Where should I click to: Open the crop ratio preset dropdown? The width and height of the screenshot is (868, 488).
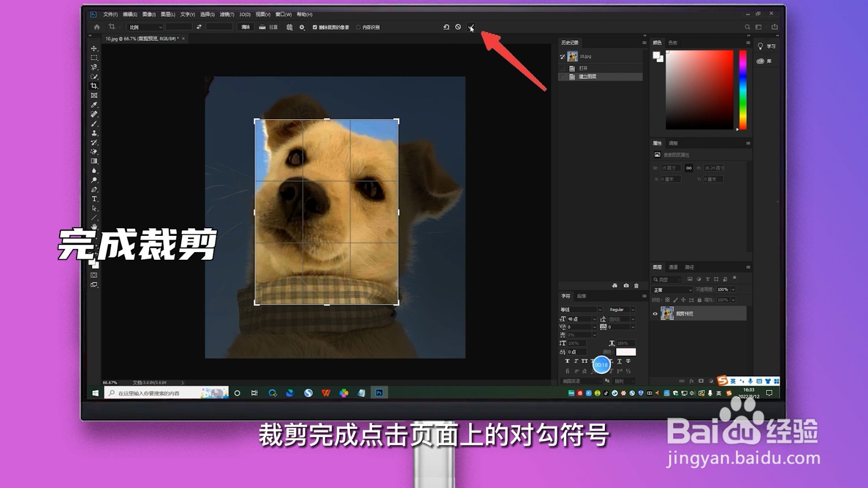[145, 27]
